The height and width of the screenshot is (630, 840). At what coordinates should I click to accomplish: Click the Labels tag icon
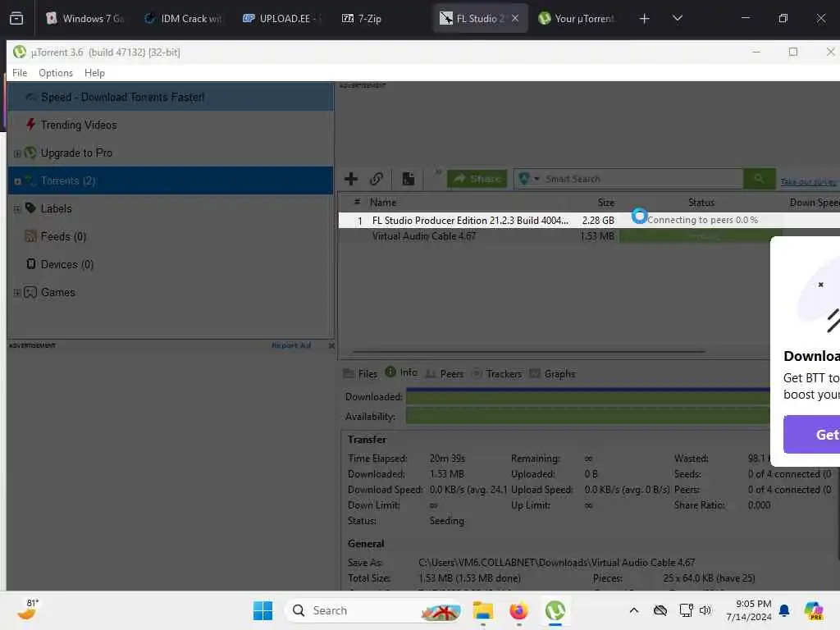(30, 208)
